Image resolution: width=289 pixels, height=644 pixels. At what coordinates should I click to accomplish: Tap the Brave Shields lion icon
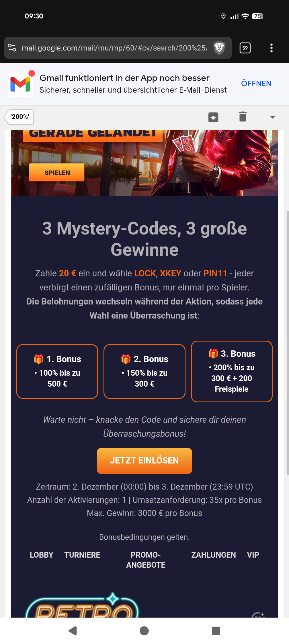coord(219,48)
